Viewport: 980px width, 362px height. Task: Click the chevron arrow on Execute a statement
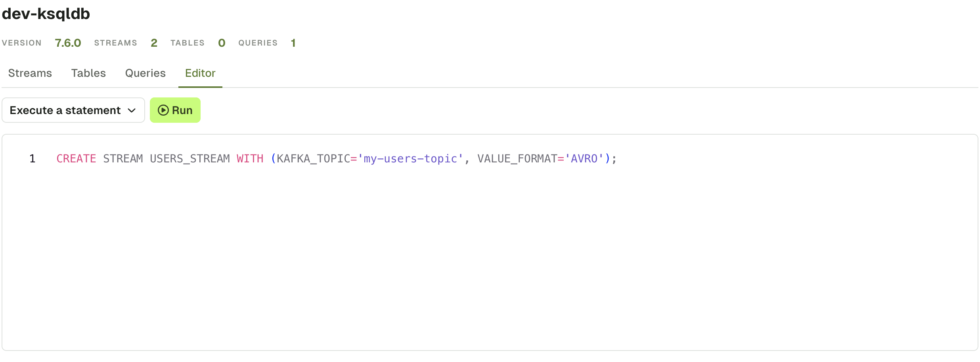[132, 111]
